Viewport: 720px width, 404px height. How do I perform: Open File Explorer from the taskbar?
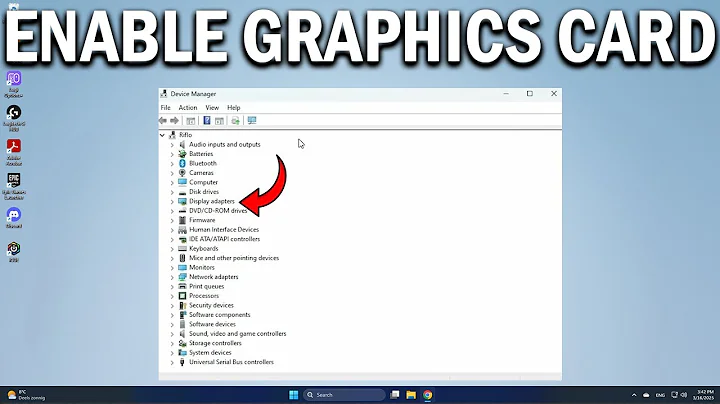[411, 395]
